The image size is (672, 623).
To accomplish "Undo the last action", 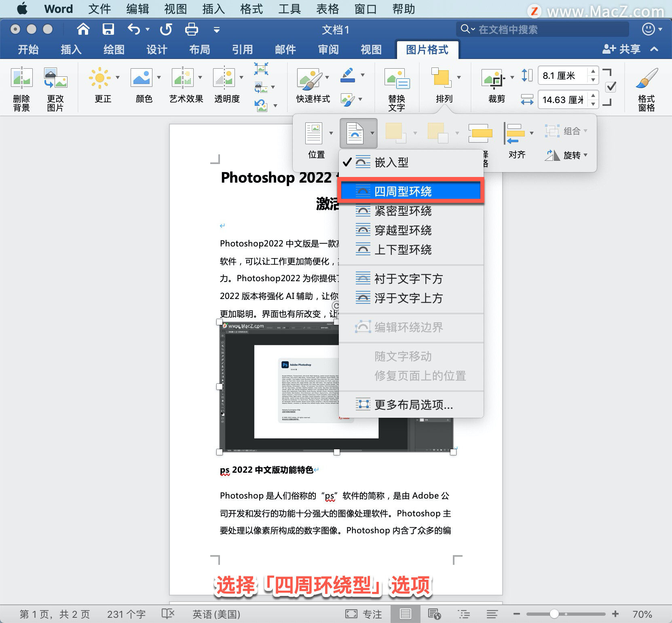I will (x=134, y=29).
